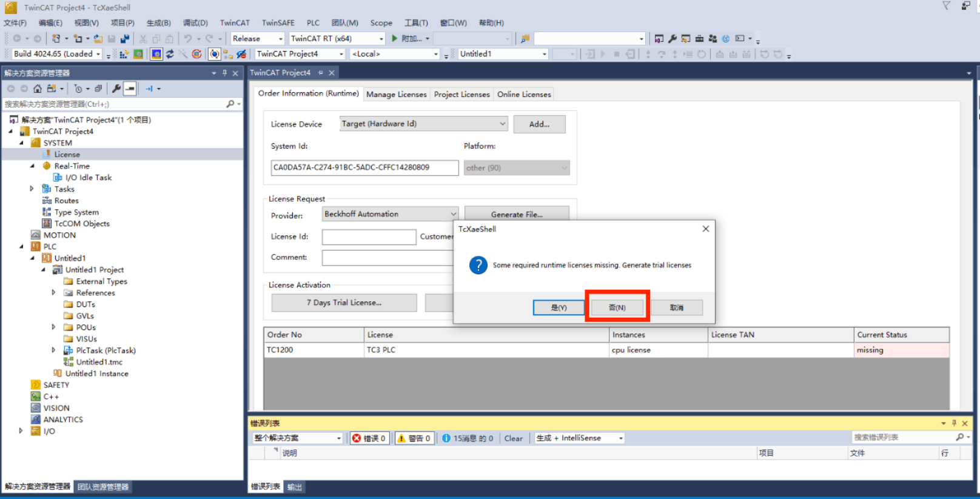Toggle the Warnings 0 filter button
Viewport: 980px width, 499px height.
pos(414,438)
